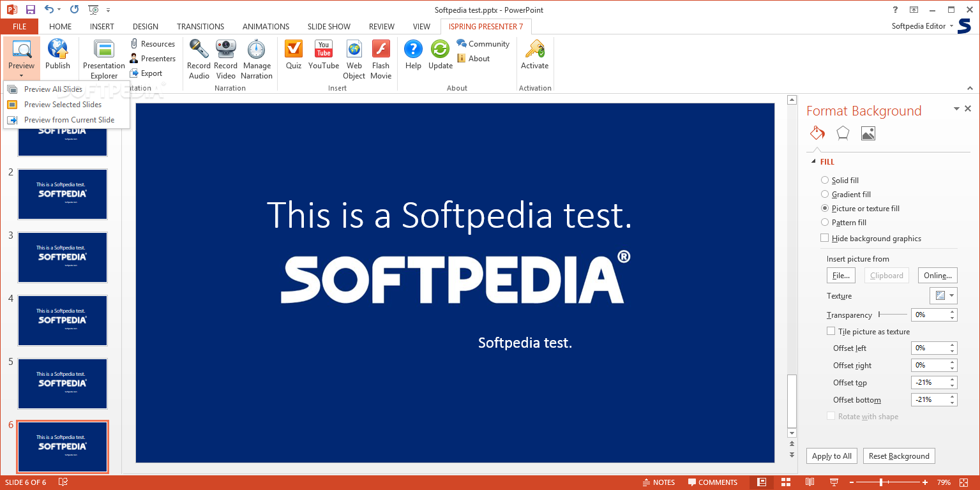Image resolution: width=980 pixels, height=490 pixels.
Task: Toggle Hide background graphics checkbox
Action: (825, 238)
